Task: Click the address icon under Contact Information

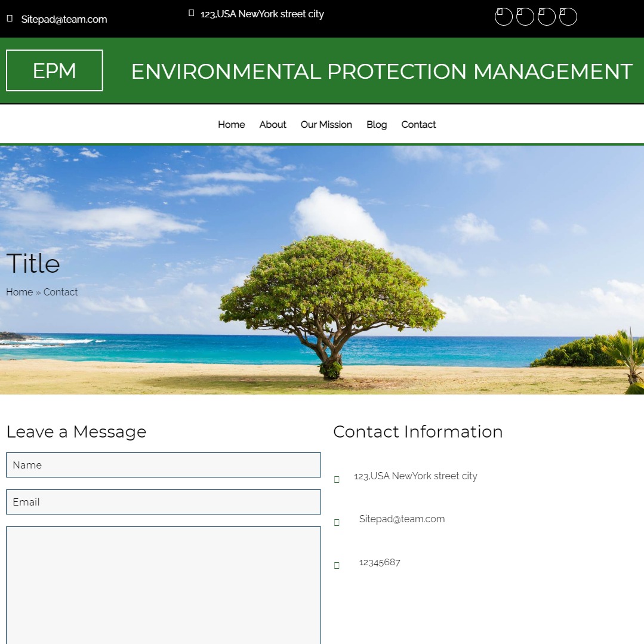Action: (337, 479)
